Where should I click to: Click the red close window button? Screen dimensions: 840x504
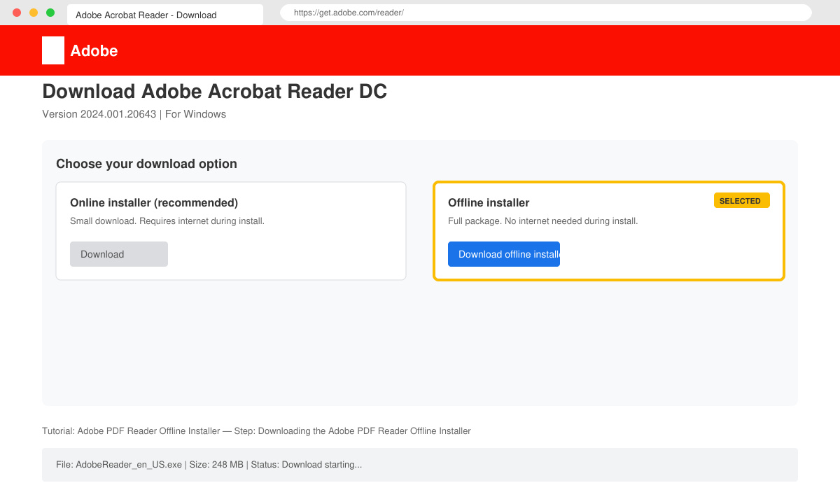17,13
